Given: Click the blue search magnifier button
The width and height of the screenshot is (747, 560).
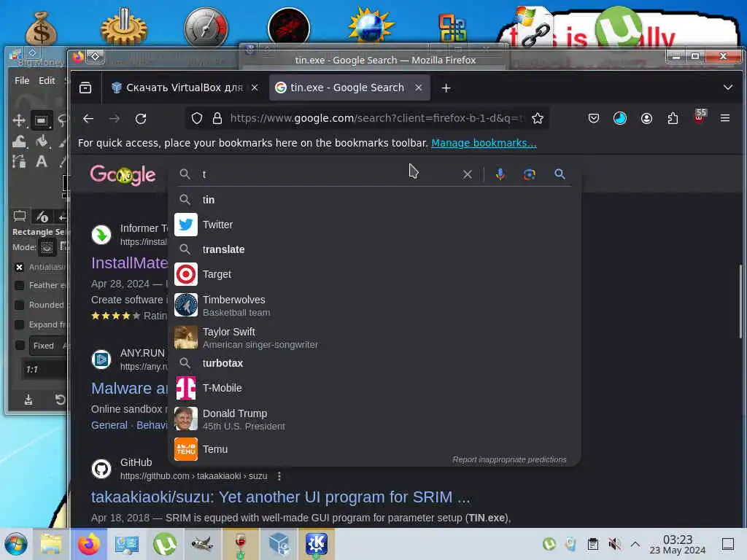Looking at the screenshot, I should point(560,174).
